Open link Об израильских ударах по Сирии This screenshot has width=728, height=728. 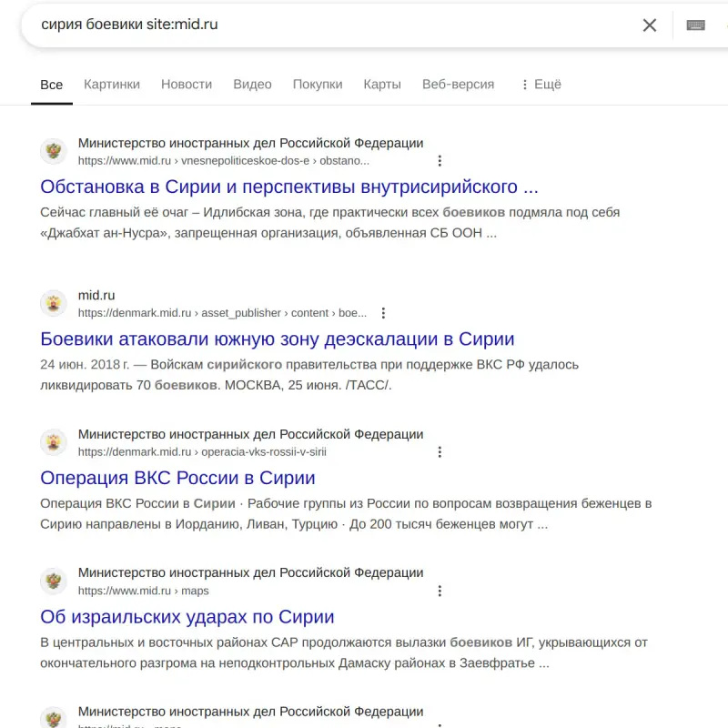pos(187,617)
